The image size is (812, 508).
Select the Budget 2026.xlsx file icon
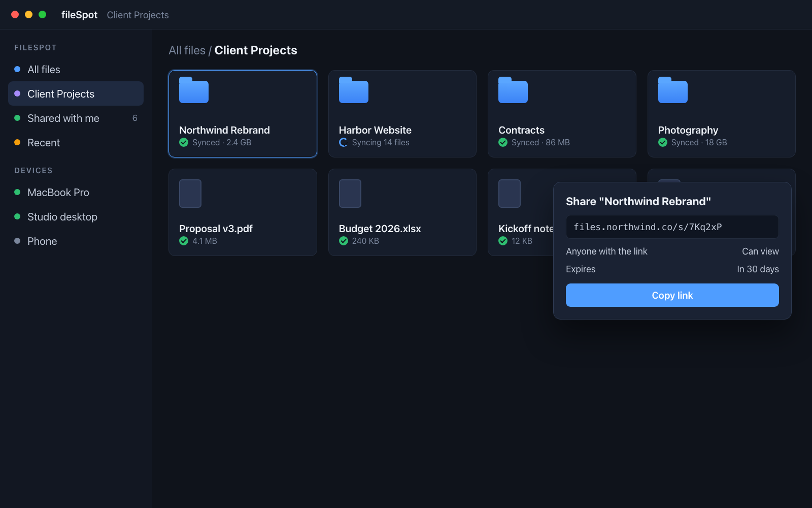pos(350,194)
